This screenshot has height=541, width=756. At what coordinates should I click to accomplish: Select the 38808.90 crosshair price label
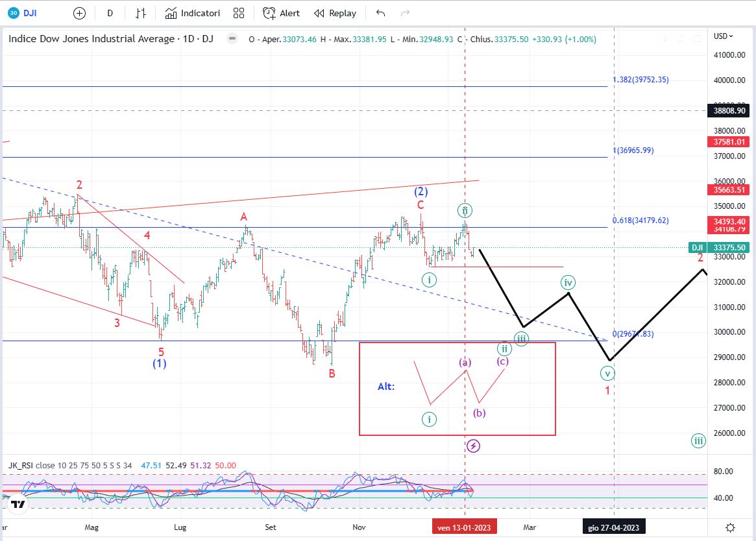(729, 111)
